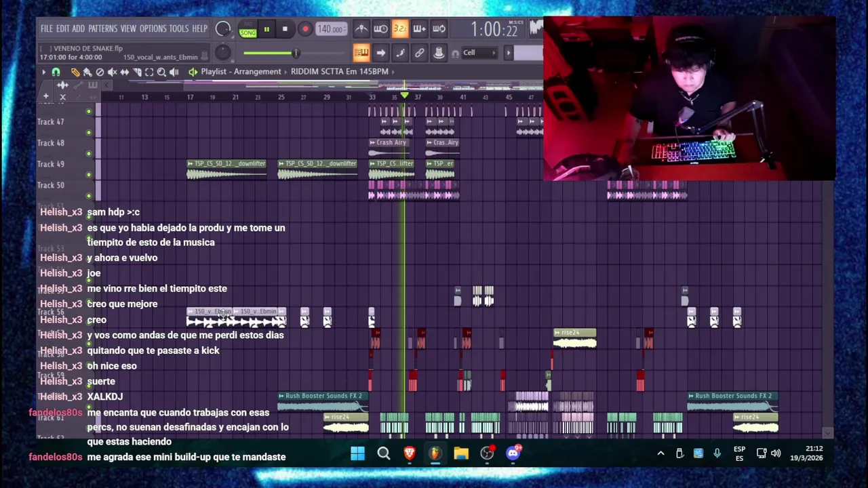The height and width of the screenshot is (488, 868).
Task: Click the plus icon at playlist top-left
Action: pos(45,97)
